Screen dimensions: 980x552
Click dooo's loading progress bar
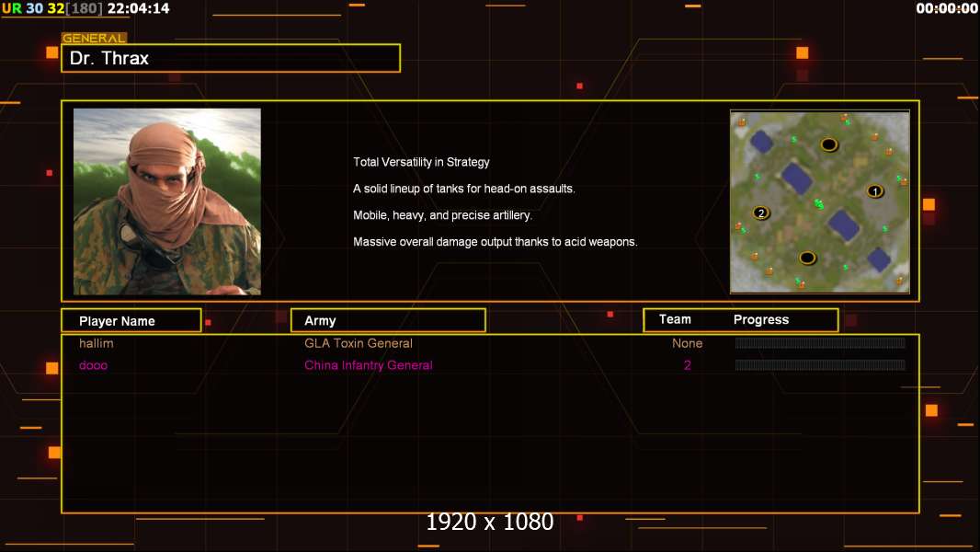point(820,364)
